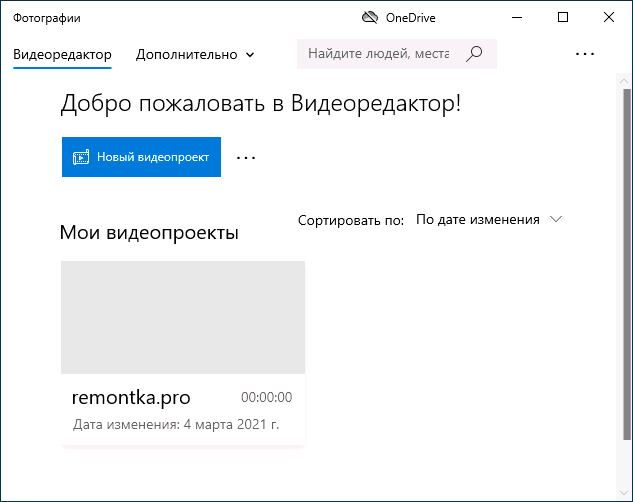This screenshot has width=633, height=502.
Task: Open the OneDrive cloud status icon
Action: 370,17
